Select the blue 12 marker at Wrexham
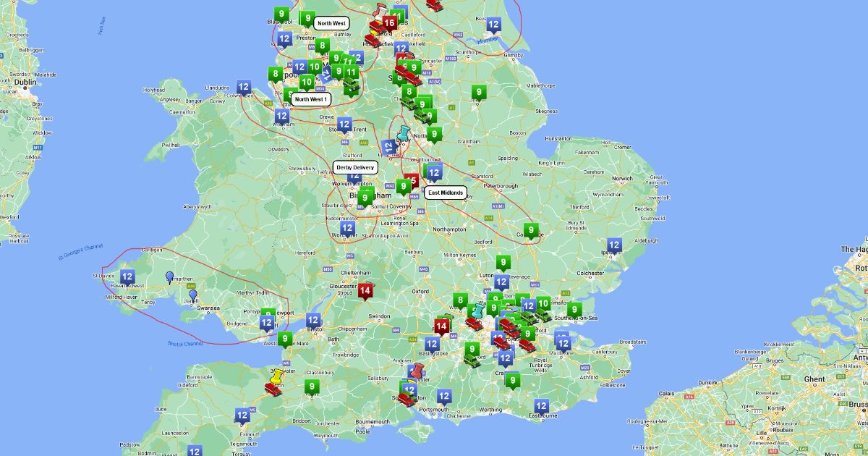 (281, 117)
